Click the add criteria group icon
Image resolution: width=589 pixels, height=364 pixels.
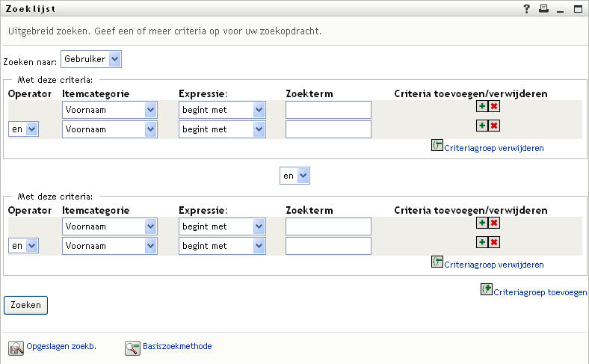point(486,289)
